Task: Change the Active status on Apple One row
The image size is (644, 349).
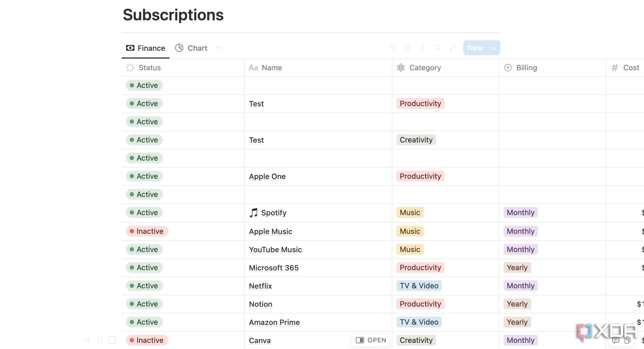Action: [x=144, y=176]
